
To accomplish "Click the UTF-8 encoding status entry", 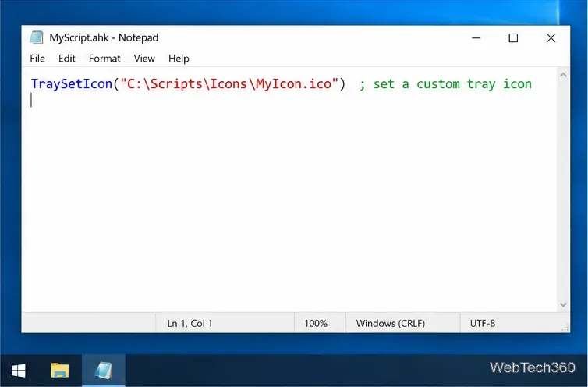I will (x=483, y=324).
